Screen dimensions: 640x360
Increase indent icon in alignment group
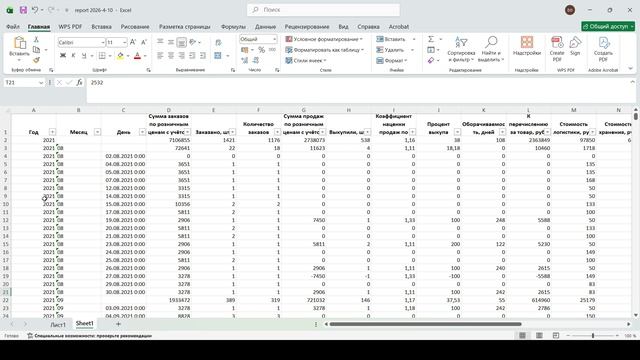click(203, 56)
